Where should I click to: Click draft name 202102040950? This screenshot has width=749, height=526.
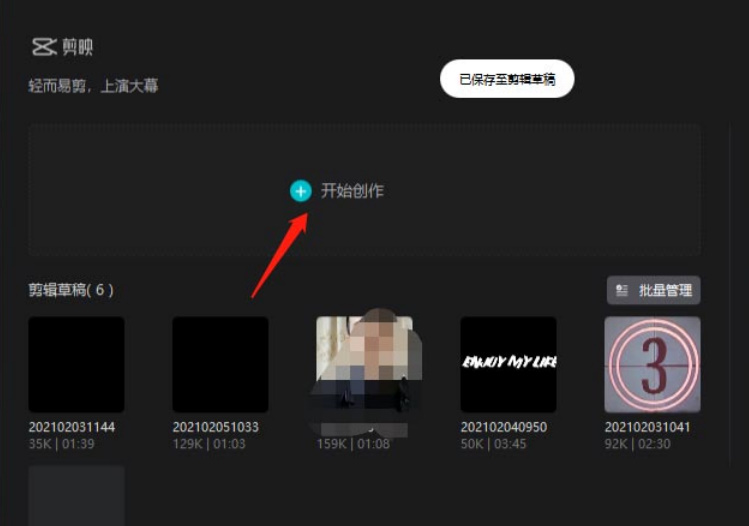[503, 427]
